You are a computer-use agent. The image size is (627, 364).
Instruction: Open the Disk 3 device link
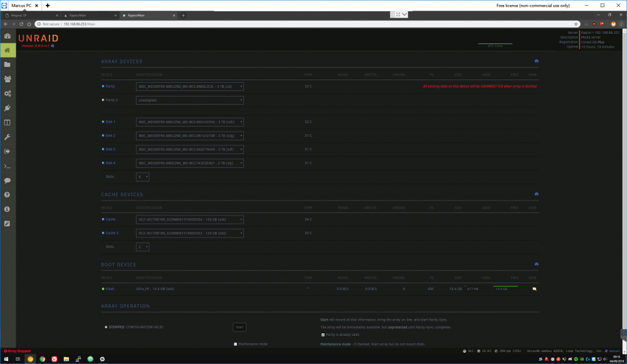(110, 150)
